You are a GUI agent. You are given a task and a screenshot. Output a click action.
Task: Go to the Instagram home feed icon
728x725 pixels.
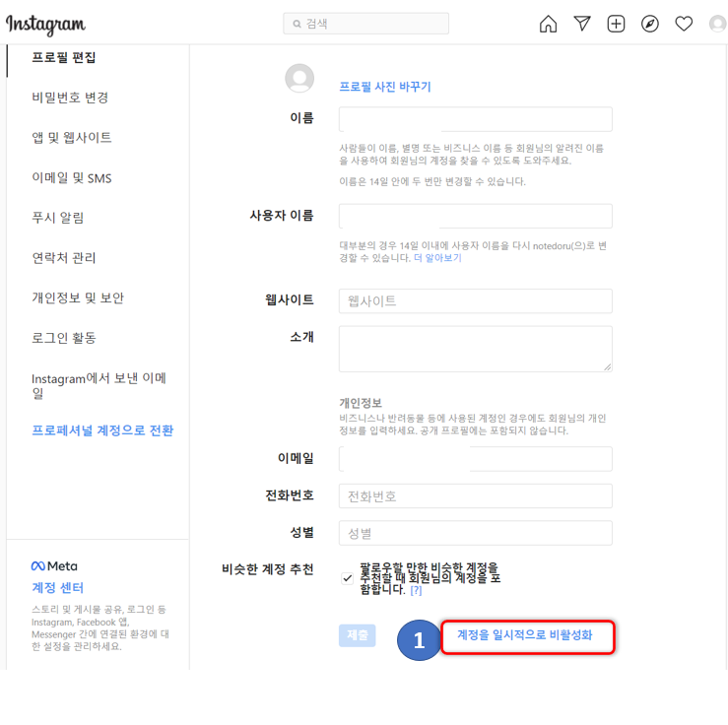point(548,24)
